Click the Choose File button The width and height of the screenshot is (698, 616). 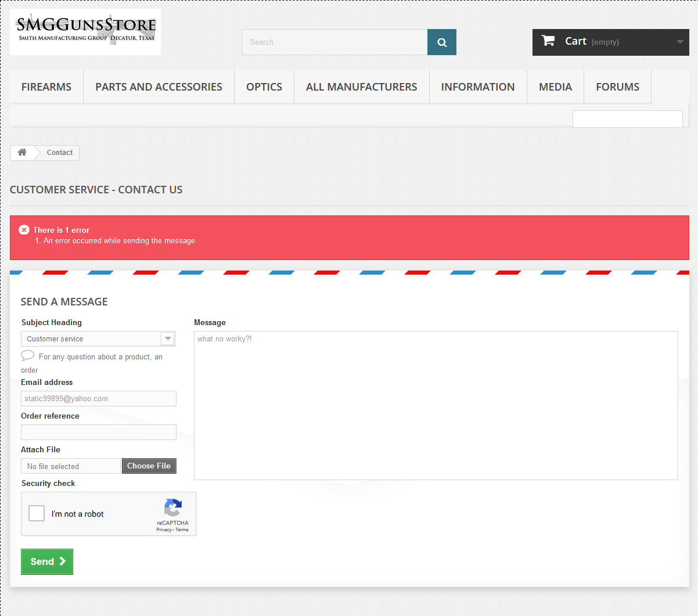coord(149,466)
